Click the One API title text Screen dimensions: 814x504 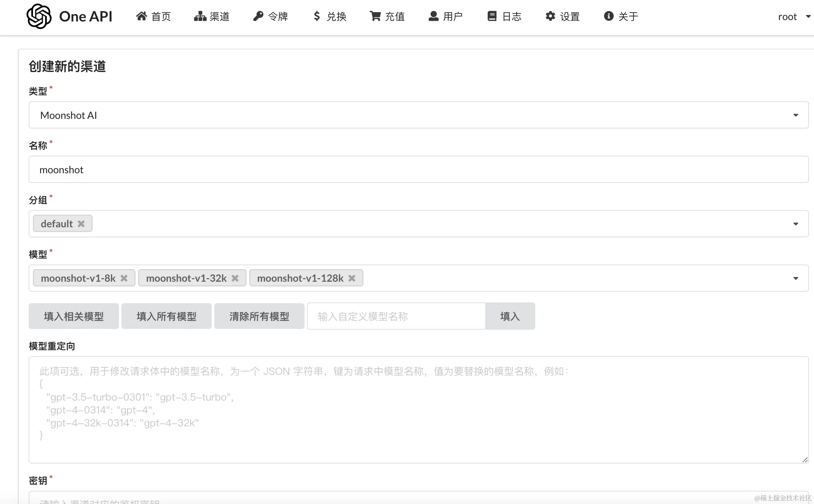86,16
